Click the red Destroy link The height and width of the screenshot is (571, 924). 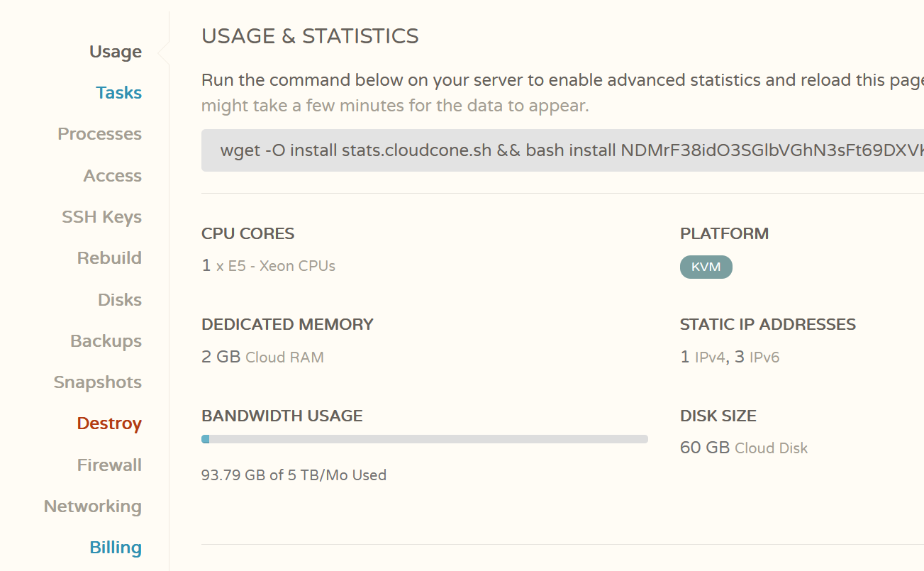coord(109,423)
